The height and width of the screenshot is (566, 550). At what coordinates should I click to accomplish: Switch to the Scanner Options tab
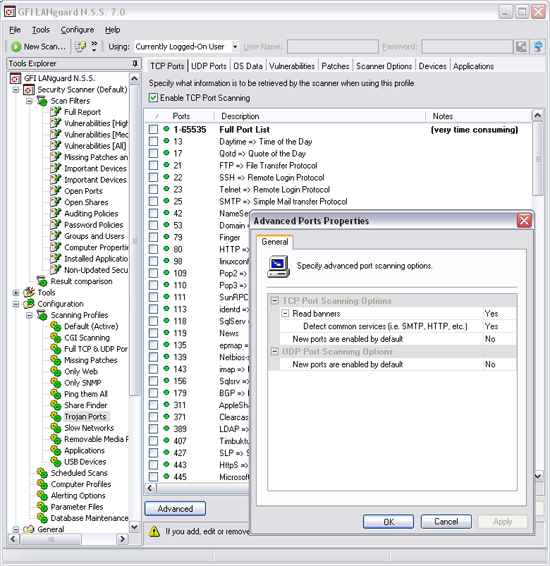[384, 66]
